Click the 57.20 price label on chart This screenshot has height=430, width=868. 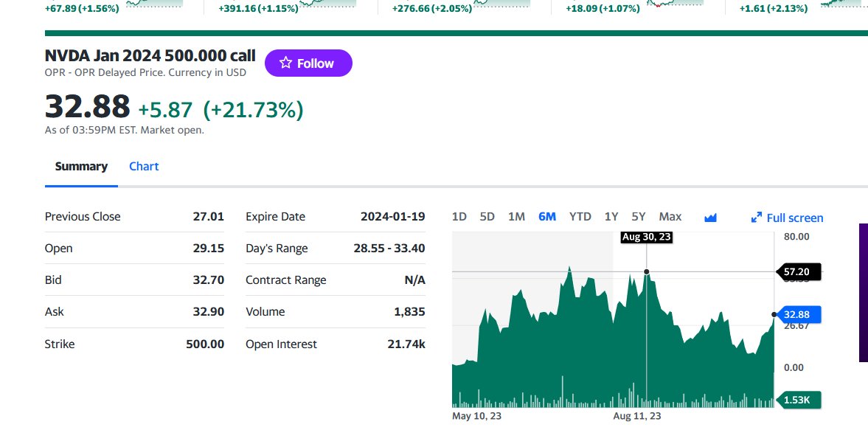(799, 271)
